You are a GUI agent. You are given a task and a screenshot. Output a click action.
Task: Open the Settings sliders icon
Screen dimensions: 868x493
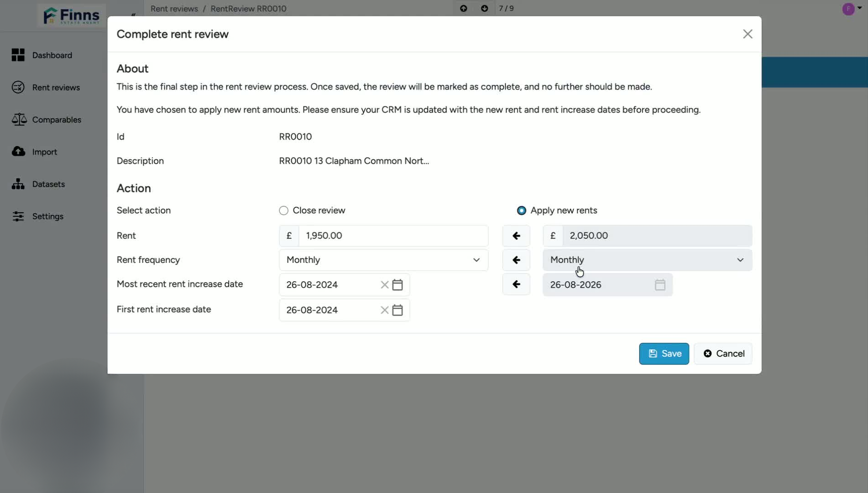[x=18, y=216]
